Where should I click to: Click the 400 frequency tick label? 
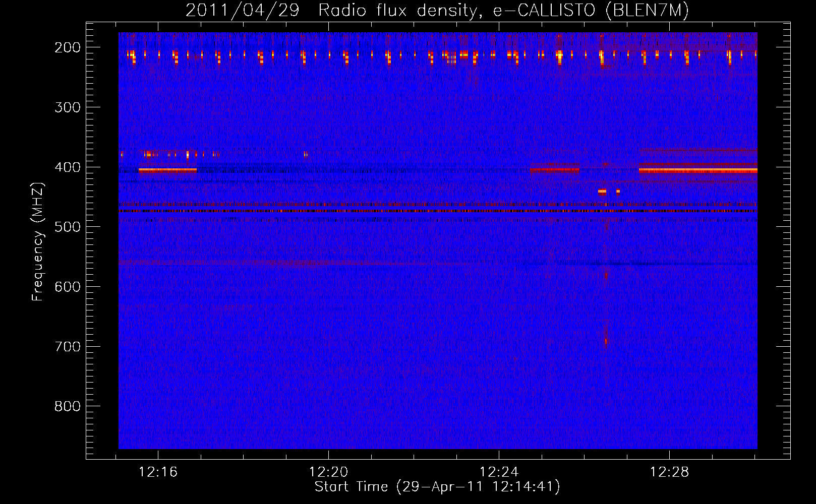[68, 167]
